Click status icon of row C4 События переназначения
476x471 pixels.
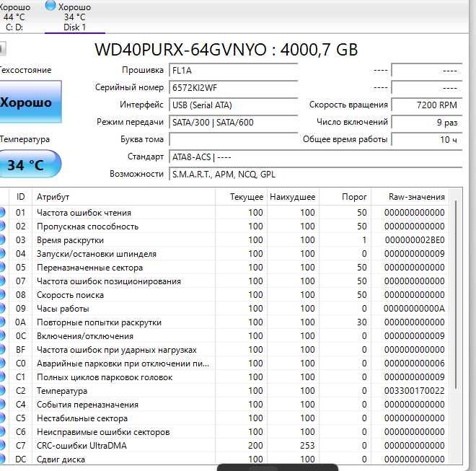point(2,404)
